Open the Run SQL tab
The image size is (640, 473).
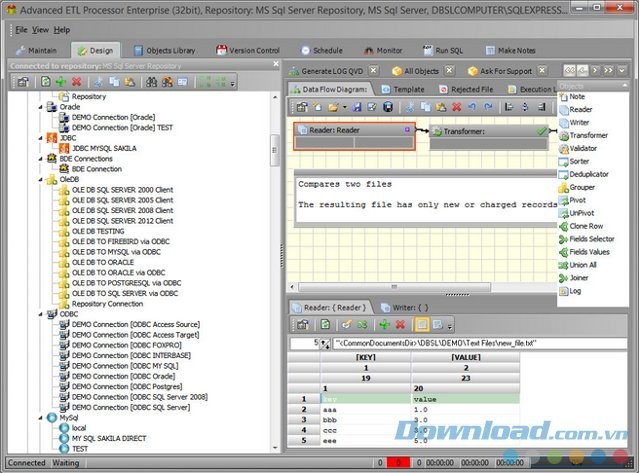pyautogui.click(x=446, y=50)
